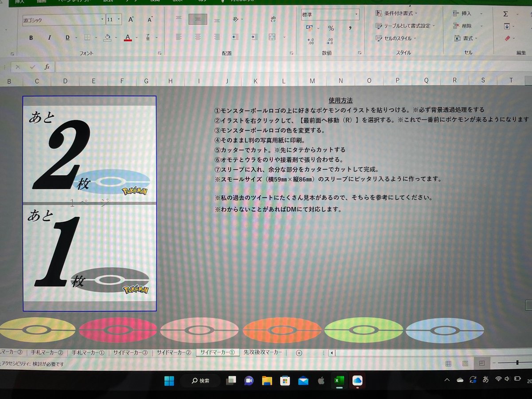This screenshot has width=532, height=399.
Task: Align cell text to the left
Action: point(179,37)
